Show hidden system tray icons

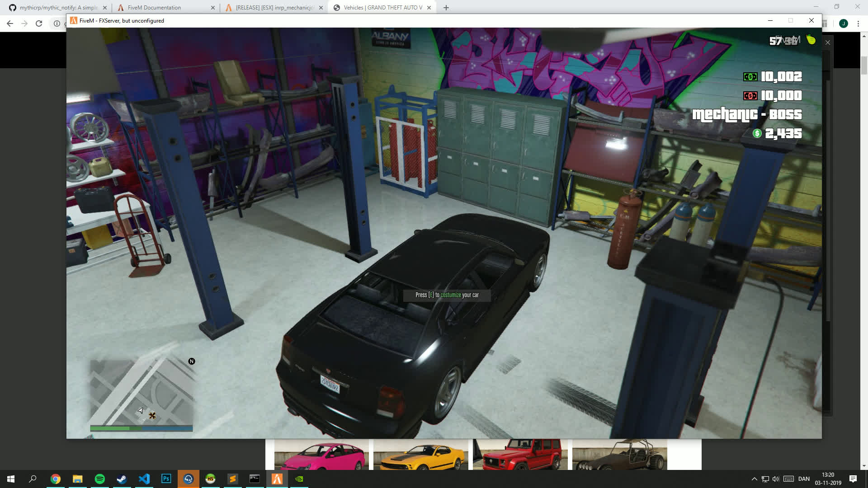tap(754, 479)
